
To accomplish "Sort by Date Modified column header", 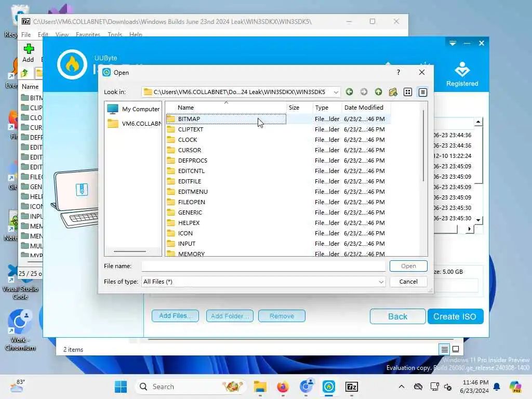I will (366, 108).
